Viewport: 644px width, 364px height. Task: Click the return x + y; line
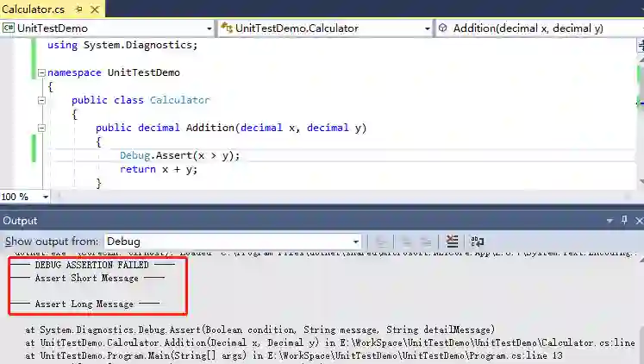tap(159, 169)
